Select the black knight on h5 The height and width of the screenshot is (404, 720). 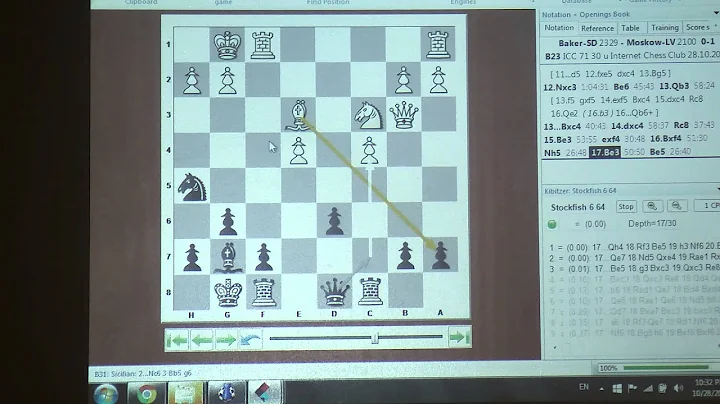click(192, 185)
